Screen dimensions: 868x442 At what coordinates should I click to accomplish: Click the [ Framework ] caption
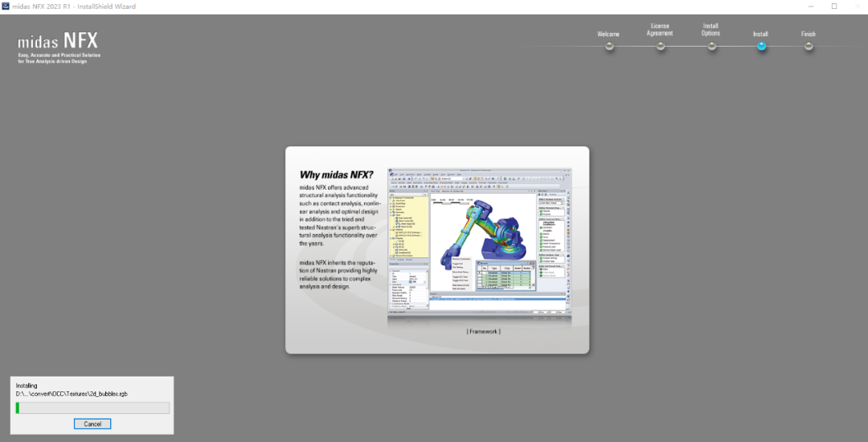click(x=483, y=331)
